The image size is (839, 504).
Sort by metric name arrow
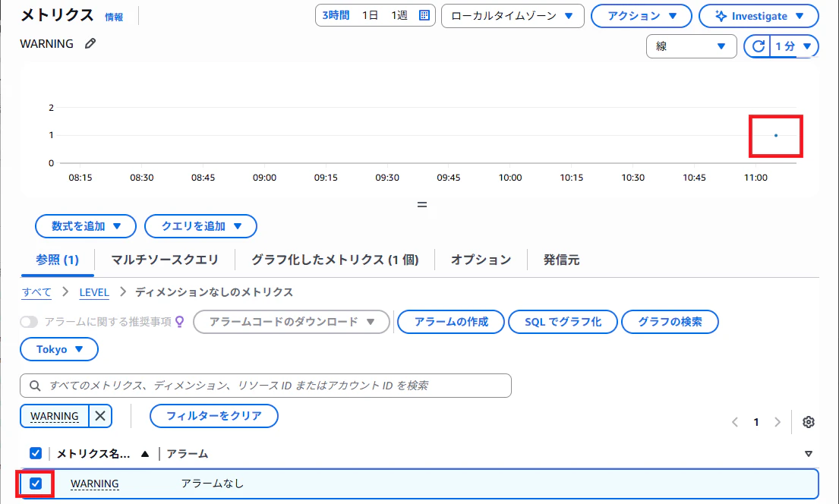coord(145,454)
